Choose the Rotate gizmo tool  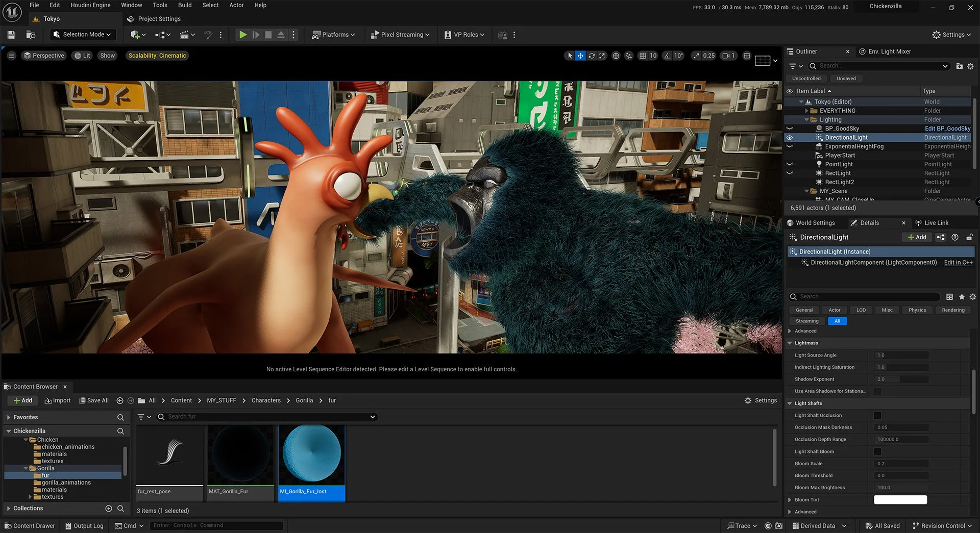[x=592, y=56]
